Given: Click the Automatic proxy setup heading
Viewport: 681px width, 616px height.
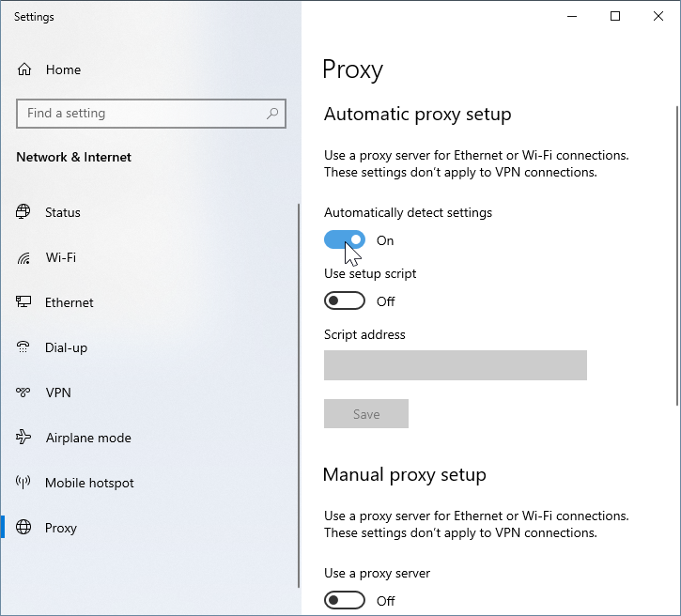Looking at the screenshot, I should tap(417, 115).
